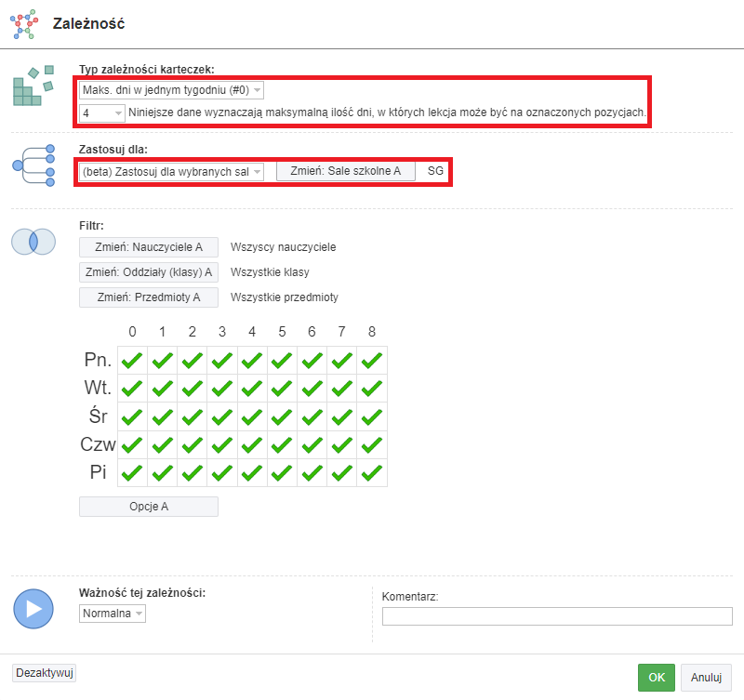Expand the Zastosuj dla wybranych sal dropdown
Screen dimensions: 744x700
(x=171, y=172)
